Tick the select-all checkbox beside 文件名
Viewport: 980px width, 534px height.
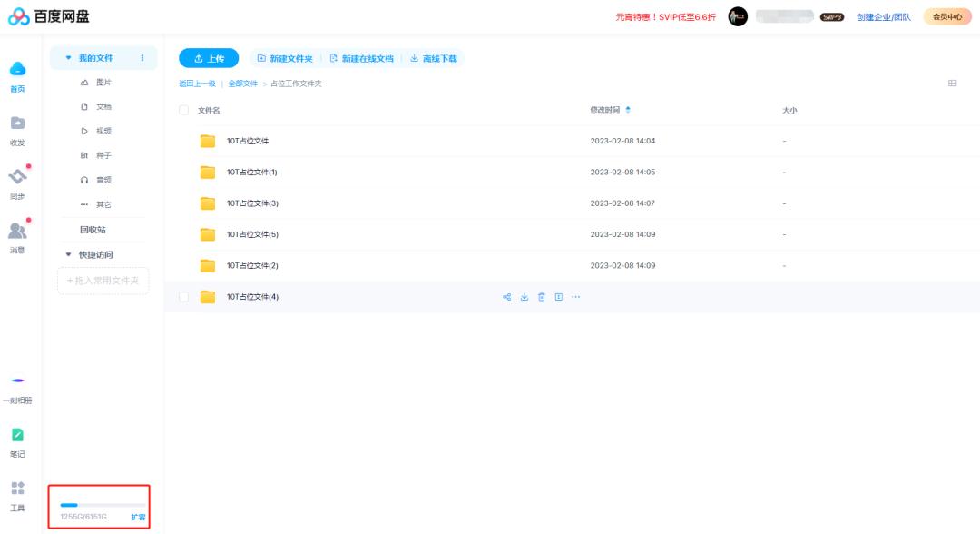[x=184, y=110]
